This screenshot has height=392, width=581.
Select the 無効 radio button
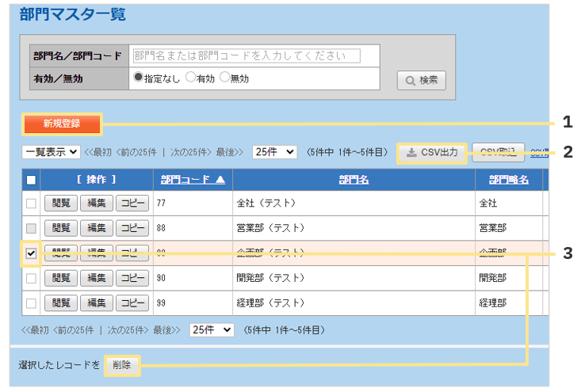pos(224,78)
